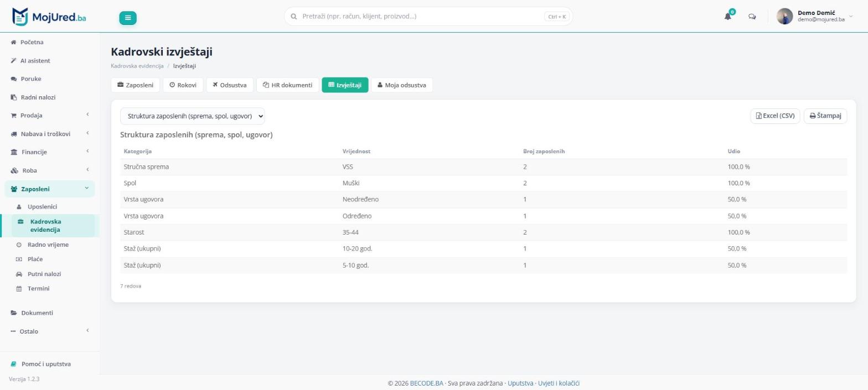Switch to the Odsustva tab
Viewport: 868px width, 390px height.
pos(230,85)
